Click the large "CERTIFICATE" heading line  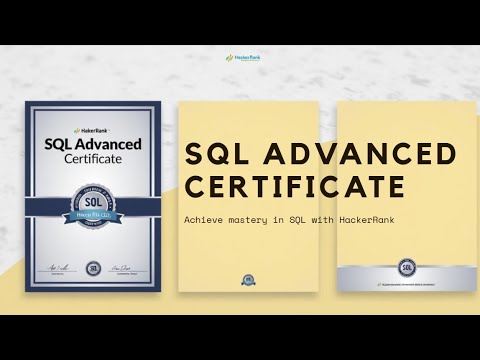[295, 186]
